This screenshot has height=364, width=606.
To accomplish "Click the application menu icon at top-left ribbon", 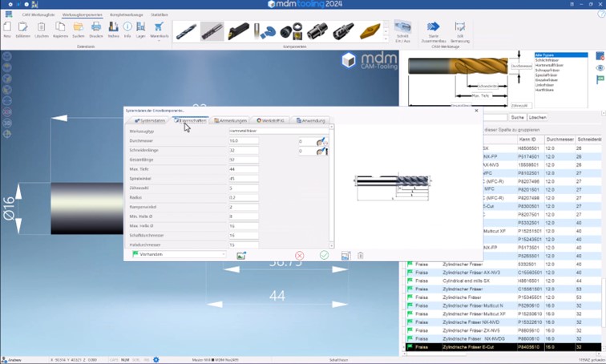I will tap(9, 14).
